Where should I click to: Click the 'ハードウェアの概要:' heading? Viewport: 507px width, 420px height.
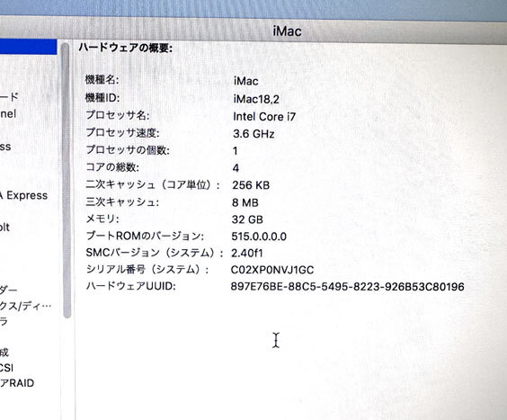126,48
